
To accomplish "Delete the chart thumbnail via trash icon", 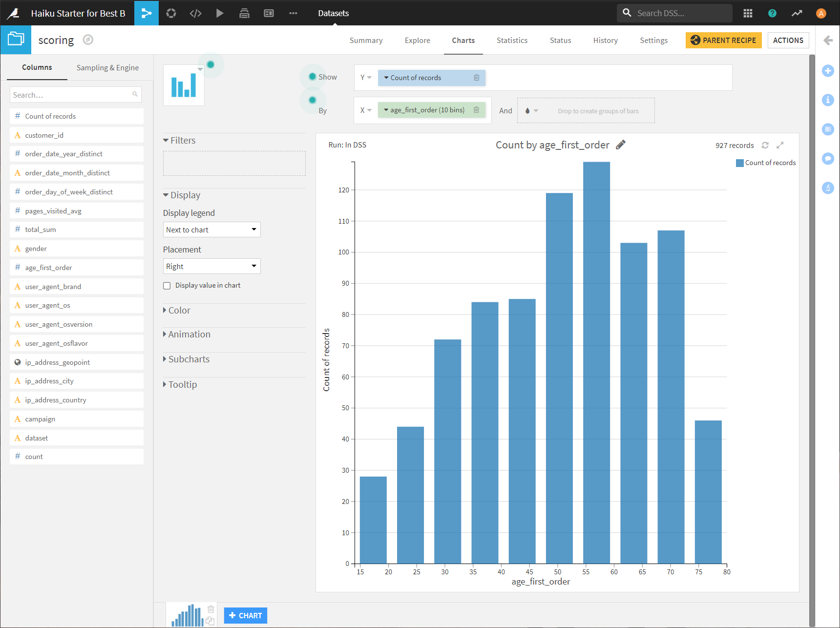I will (x=211, y=609).
